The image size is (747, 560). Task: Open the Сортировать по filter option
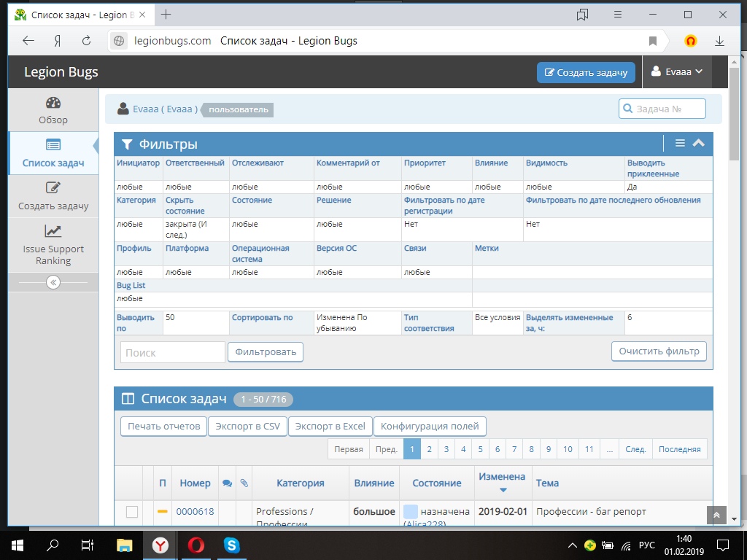tap(262, 318)
